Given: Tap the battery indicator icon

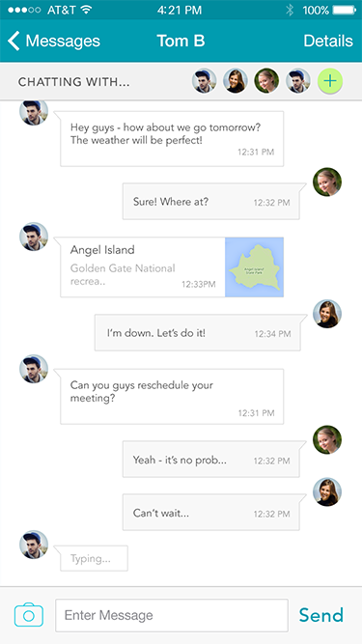Looking at the screenshot, I should pos(344,10).
